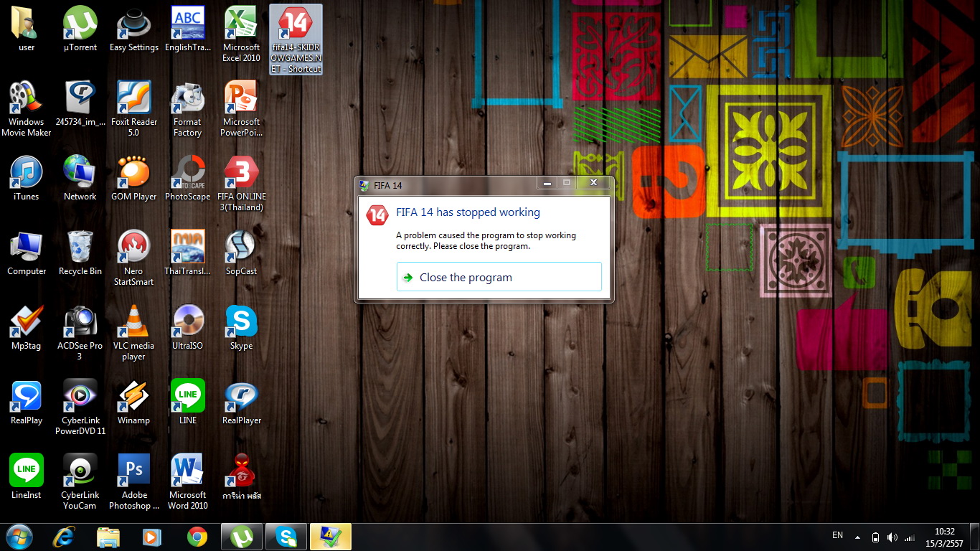980x551 pixels.
Task: Open the Windows Start menu orb
Action: [19, 537]
